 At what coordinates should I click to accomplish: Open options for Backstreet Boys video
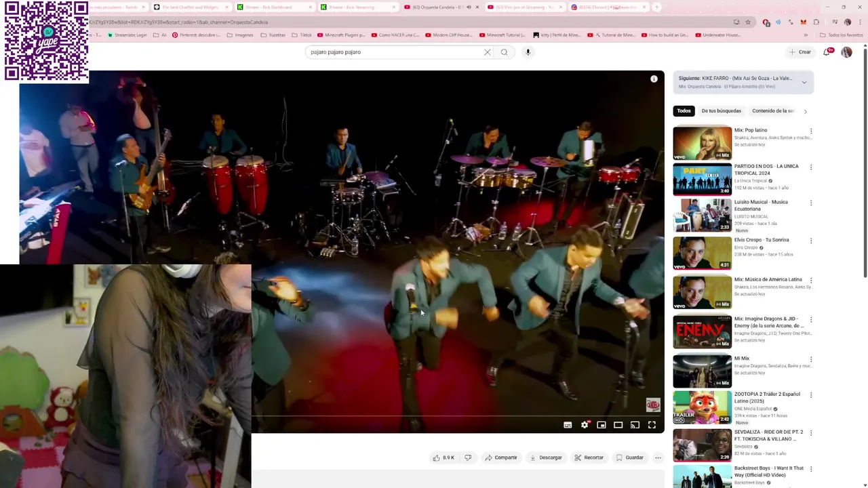click(x=810, y=469)
